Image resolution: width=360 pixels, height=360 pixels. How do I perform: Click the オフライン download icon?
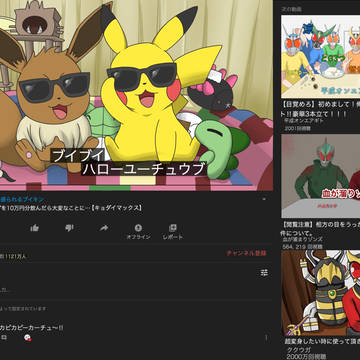[138, 228]
